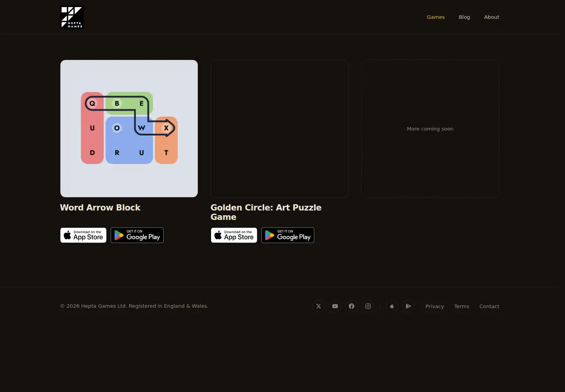Click the Golden Circle: Art Puzzle Game title
Image resolution: width=565 pixels, height=392 pixels.
point(266,212)
